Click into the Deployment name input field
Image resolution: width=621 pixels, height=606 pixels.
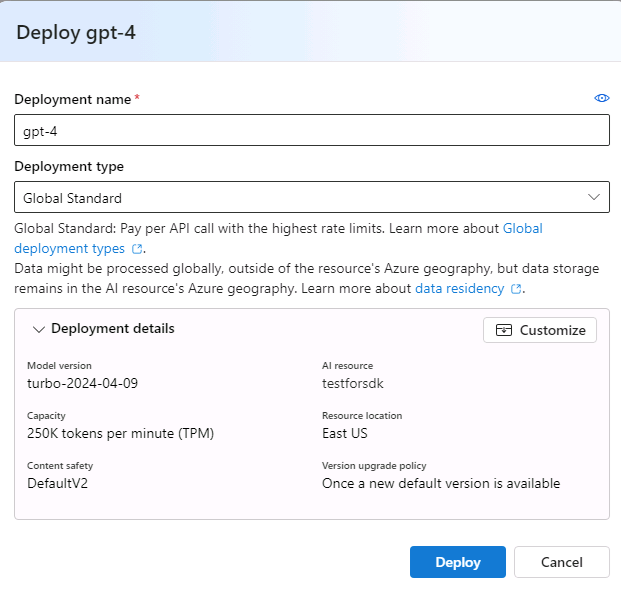point(312,130)
